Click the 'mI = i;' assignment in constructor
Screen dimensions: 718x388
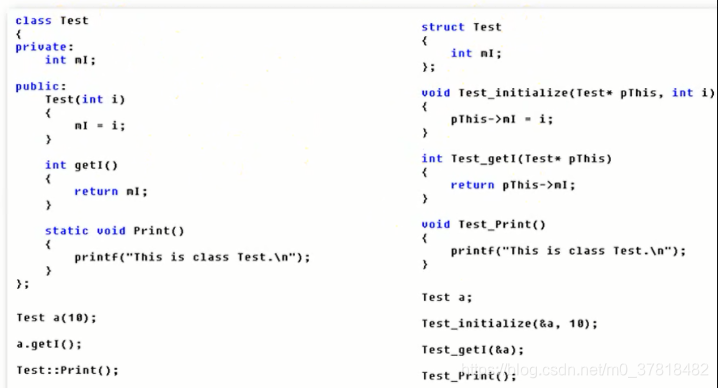pos(100,126)
